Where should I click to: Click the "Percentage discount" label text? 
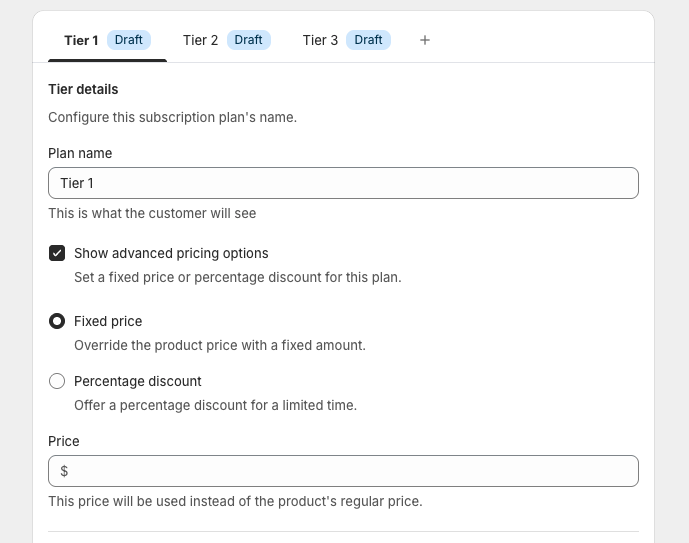[x=138, y=381]
